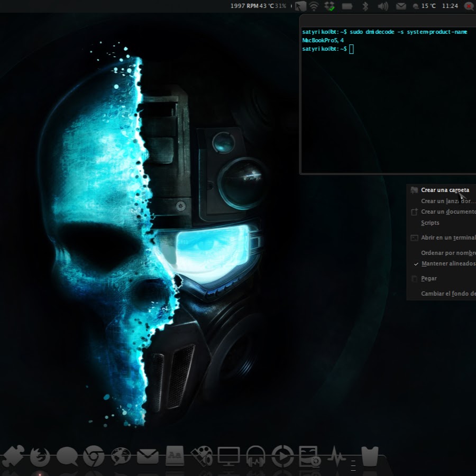Click the 1997 RPM 43 °C sensor readout
The width and height of the screenshot is (476, 476).
pyautogui.click(x=252, y=6)
